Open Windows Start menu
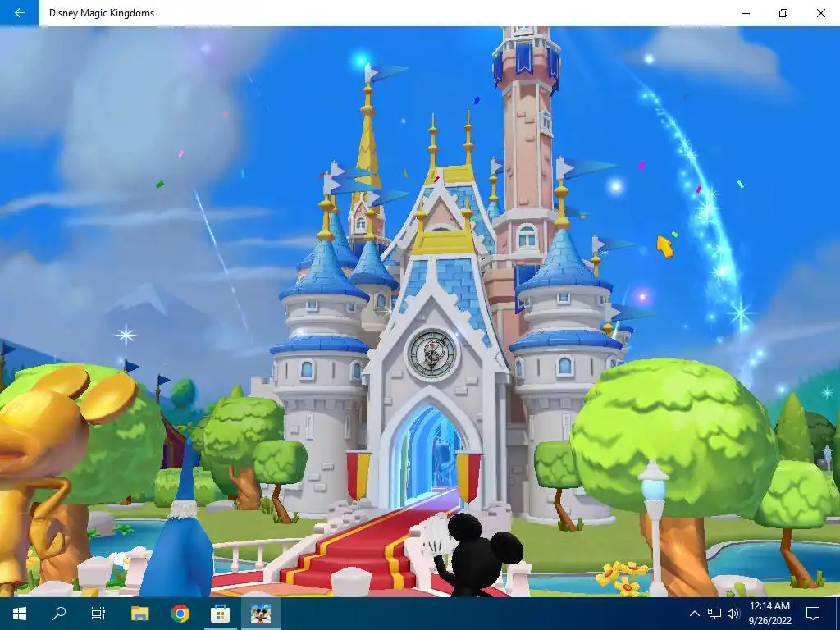 click(20, 614)
